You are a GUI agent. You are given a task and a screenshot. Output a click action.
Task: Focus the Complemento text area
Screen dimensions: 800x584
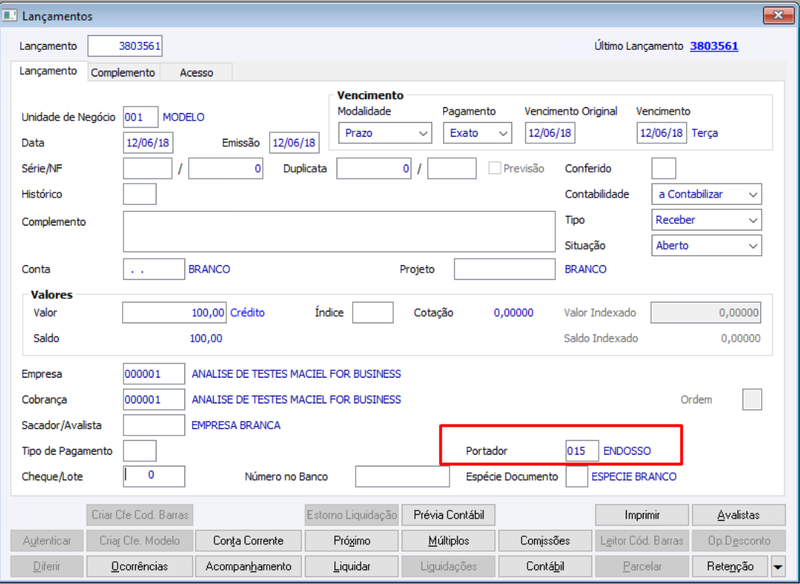click(x=339, y=232)
